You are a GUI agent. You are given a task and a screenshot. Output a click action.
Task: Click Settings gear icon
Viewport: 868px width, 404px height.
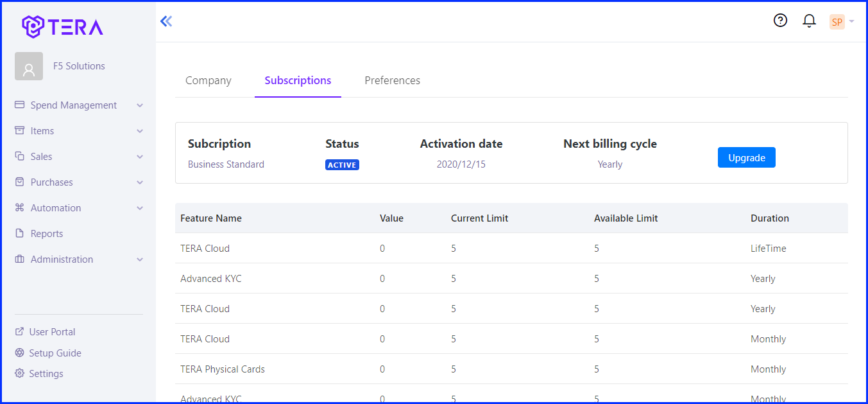coord(19,373)
